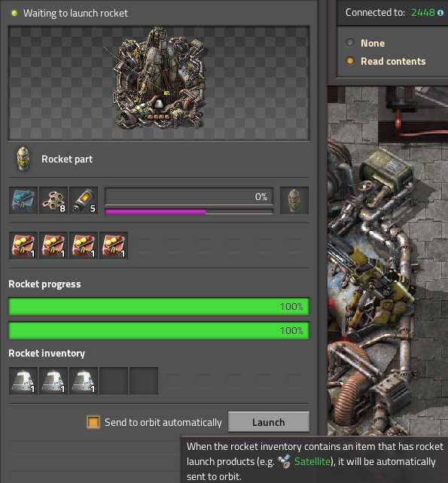
Task: Click the fourth productivity module slot
Action: pyautogui.click(x=114, y=245)
